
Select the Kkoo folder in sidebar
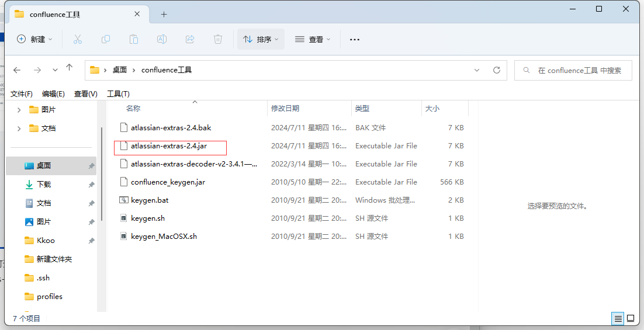coord(51,241)
